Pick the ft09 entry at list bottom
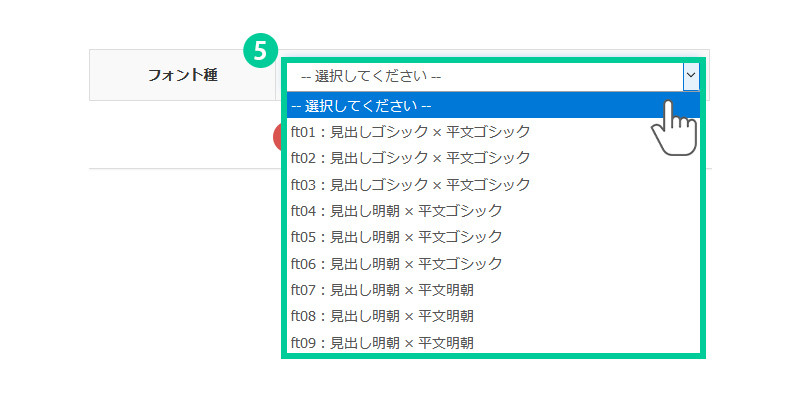 pyautogui.click(x=382, y=342)
